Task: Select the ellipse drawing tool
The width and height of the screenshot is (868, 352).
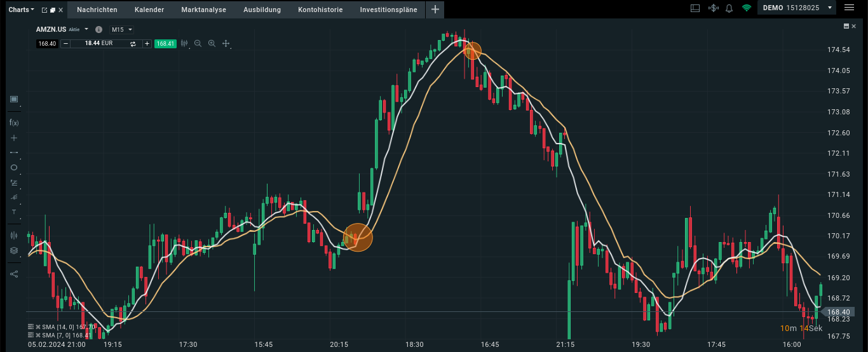Action: pos(14,168)
